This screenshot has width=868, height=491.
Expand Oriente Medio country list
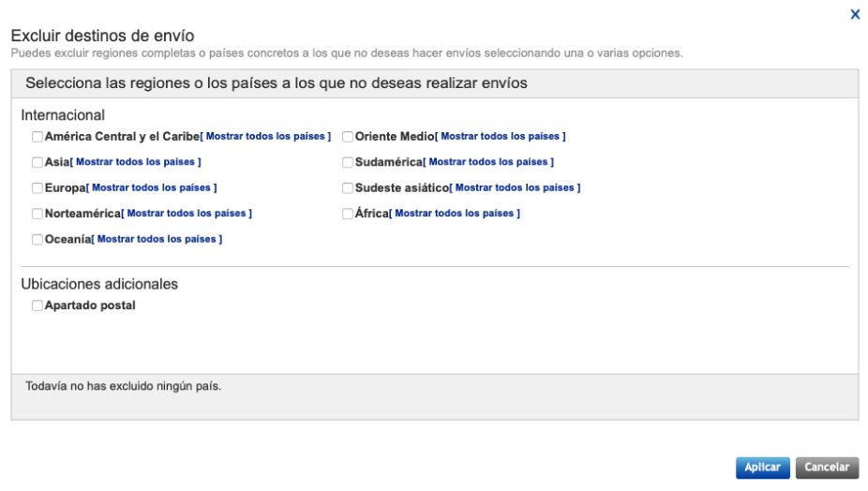coord(501,136)
